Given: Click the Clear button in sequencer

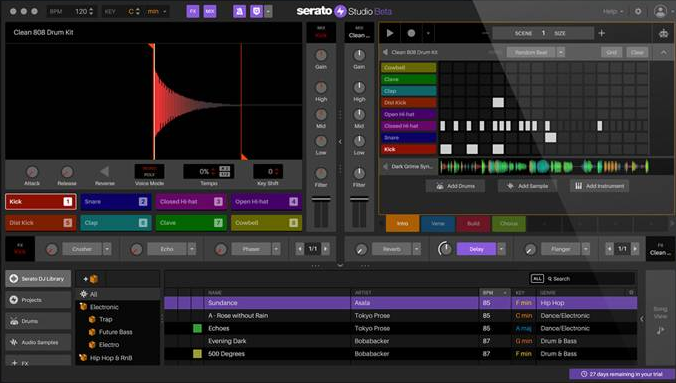Looking at the screenshot, I should click(x=637, y=52).
